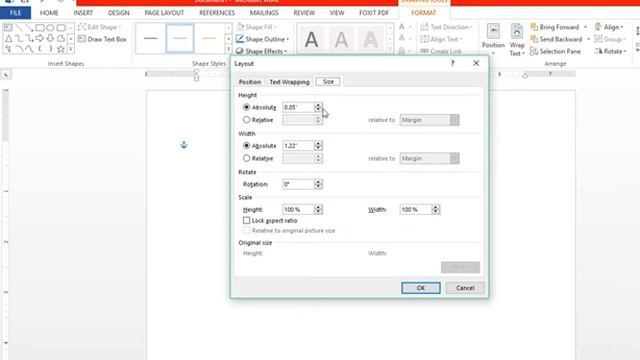
Task: Select the elbow connector shape
Action: [x=19, y=38]
